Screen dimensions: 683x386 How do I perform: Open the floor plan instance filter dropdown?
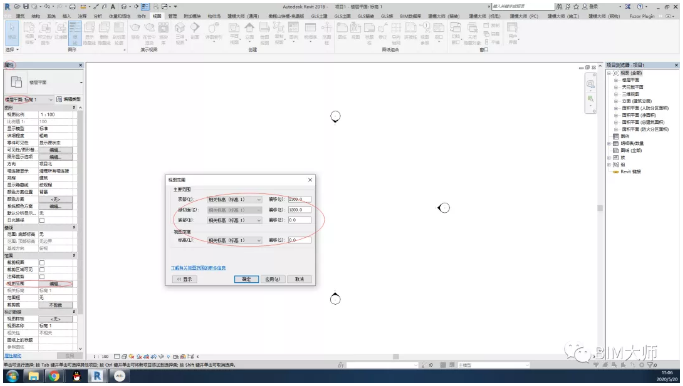[29, 99]
